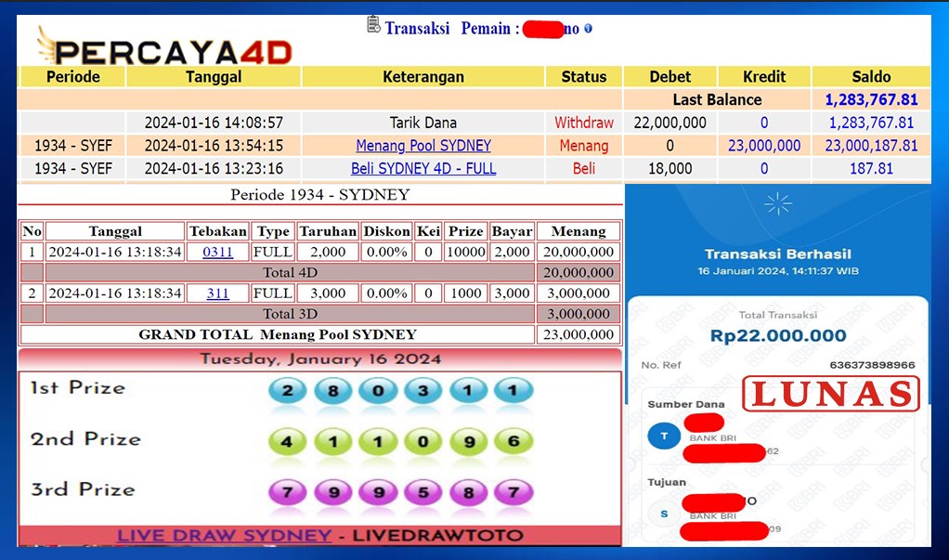Click the Last Balance amount 1,283,767.81

[x=871, y=99]
